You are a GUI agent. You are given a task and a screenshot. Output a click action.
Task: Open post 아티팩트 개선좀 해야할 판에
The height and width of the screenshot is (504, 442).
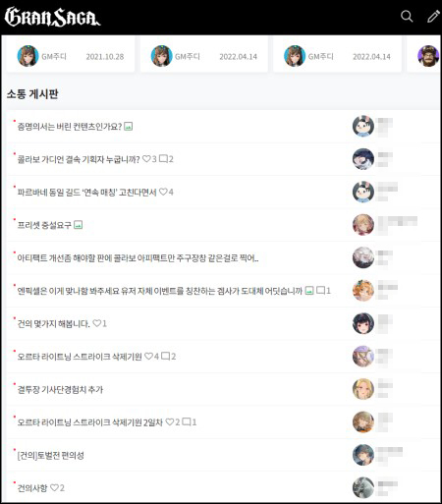click(x=138, y=258)
